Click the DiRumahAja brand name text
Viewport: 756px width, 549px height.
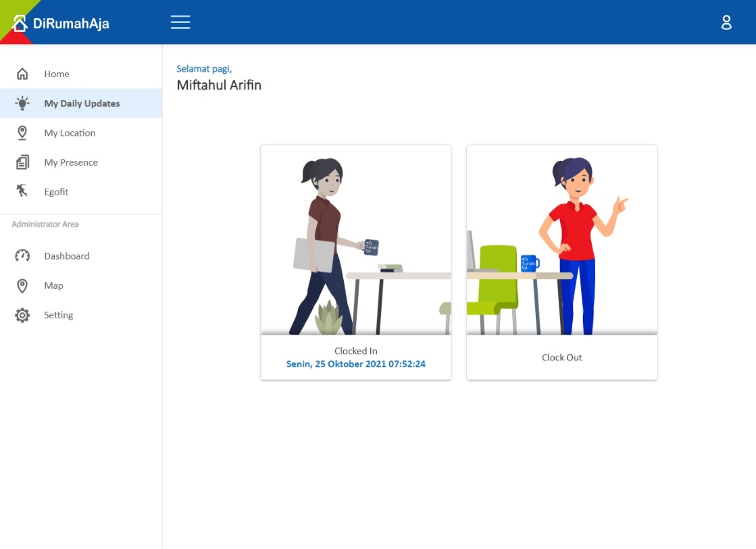[71, 24]
